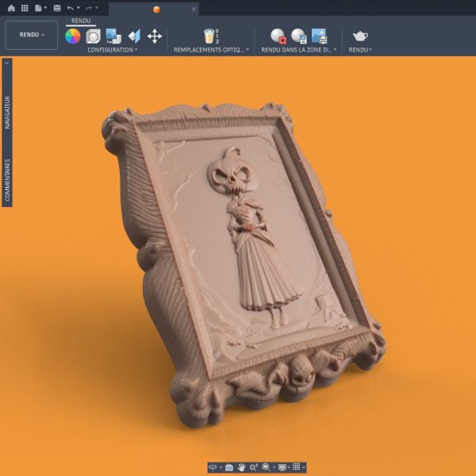The width and height of the screenshot is (476, 476).
Task: Click the Home icon in the top bar
Action: [x=11, y=8]
